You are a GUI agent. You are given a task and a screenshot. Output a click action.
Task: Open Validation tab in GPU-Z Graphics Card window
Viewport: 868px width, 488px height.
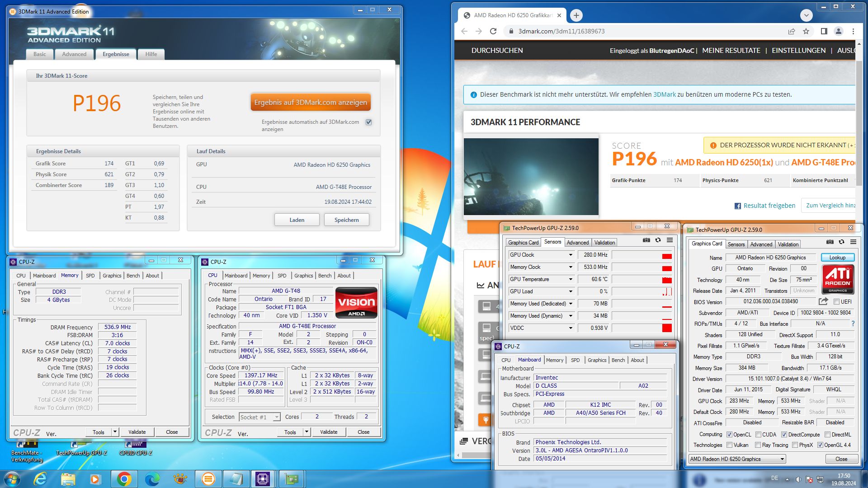[x=788, y=244]
